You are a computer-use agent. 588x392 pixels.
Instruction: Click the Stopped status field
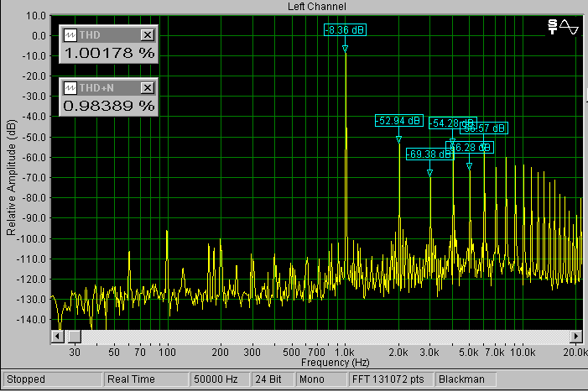click(50, 379)
